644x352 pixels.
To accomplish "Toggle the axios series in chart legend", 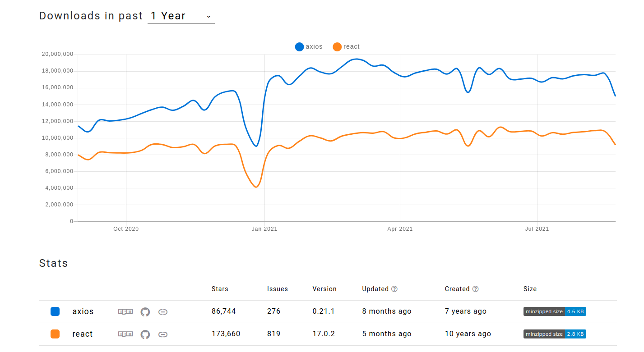I will 309,46.
